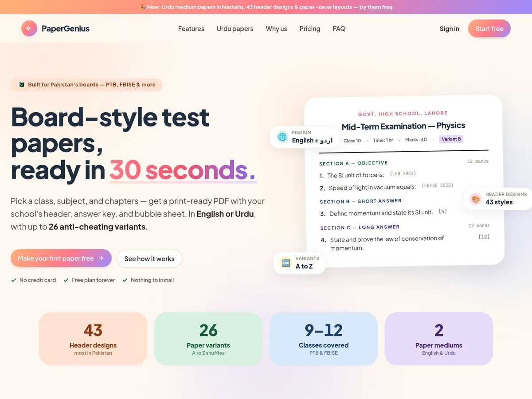The width and height of the screenshot is (532, 399).
Task: Click SECTION A — OBJECTIVE heading
Action: pos(353,163)
